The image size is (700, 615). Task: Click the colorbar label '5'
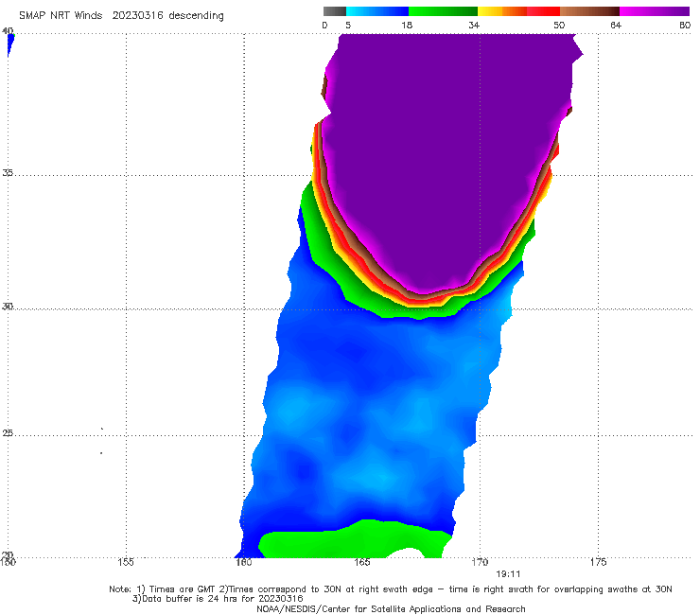tap(348, 25)
